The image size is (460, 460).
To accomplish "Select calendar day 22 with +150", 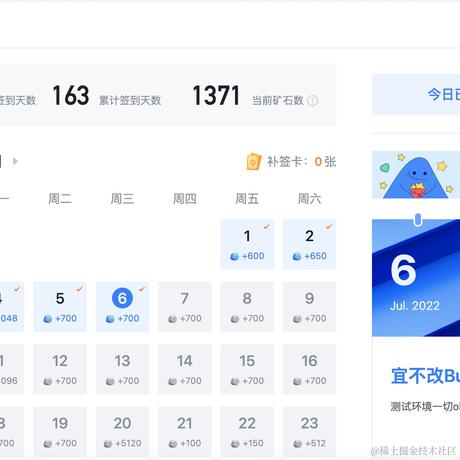I will (247, 432).
